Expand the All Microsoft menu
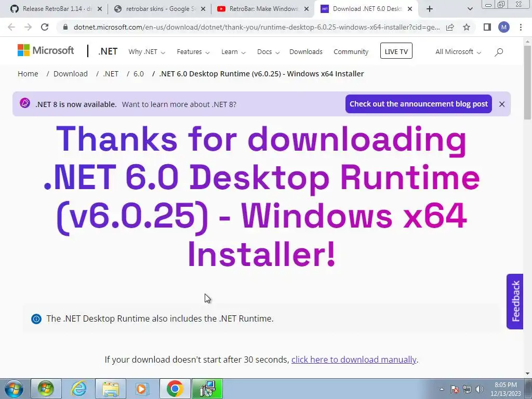 pos(458,52)
